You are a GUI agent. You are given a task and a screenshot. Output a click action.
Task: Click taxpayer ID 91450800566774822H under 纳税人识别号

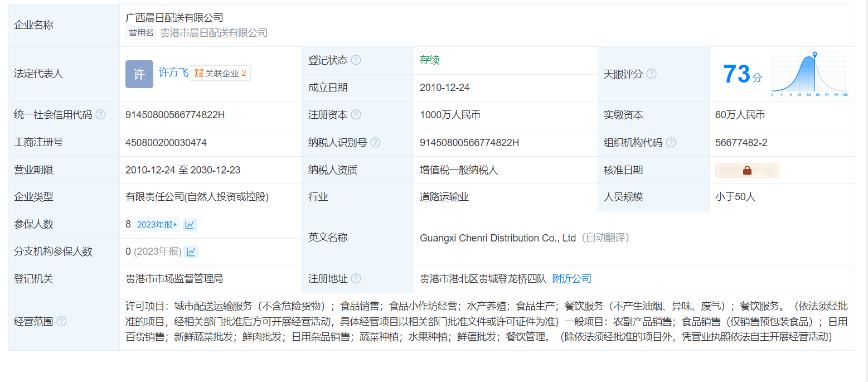click(469, 143)
